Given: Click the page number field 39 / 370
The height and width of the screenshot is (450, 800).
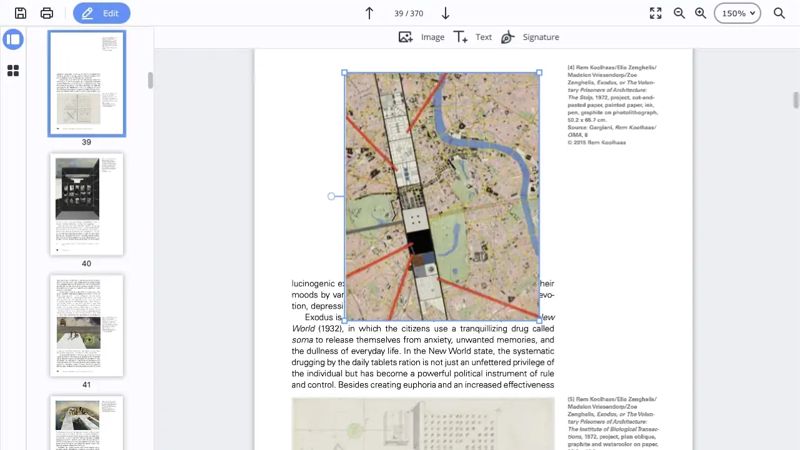Looking at the screenshot, I should (x=409, y=13).
